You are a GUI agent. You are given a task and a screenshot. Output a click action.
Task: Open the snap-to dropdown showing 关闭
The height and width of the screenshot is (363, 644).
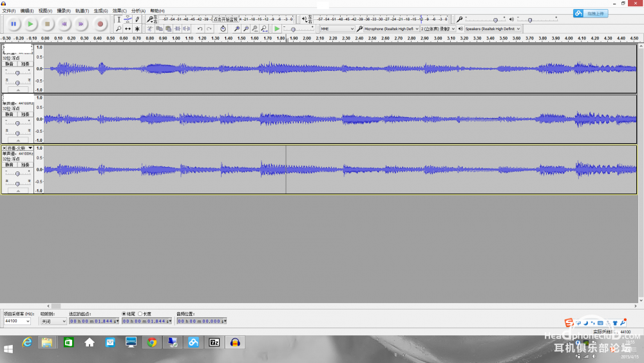point(53,321)
